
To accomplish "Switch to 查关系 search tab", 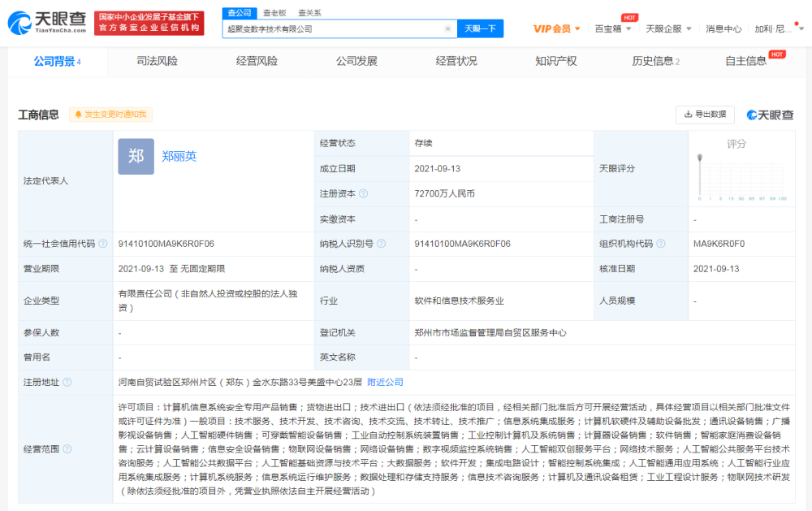I will [309, 13].
